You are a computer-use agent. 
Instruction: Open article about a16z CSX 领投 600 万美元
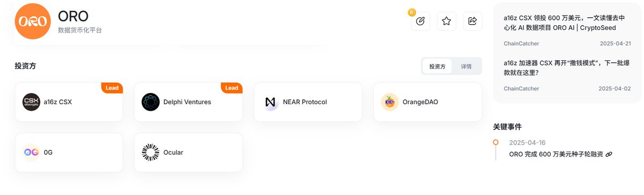565,23
